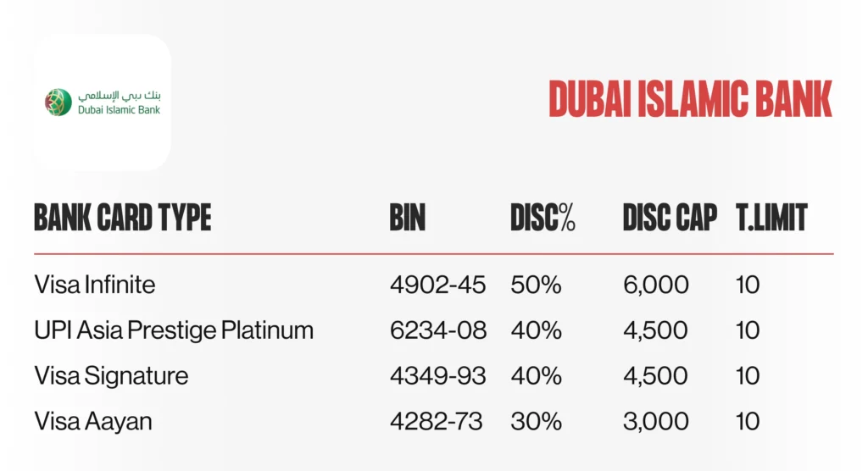Click the 50% discount value

click(x=536, y=285)
